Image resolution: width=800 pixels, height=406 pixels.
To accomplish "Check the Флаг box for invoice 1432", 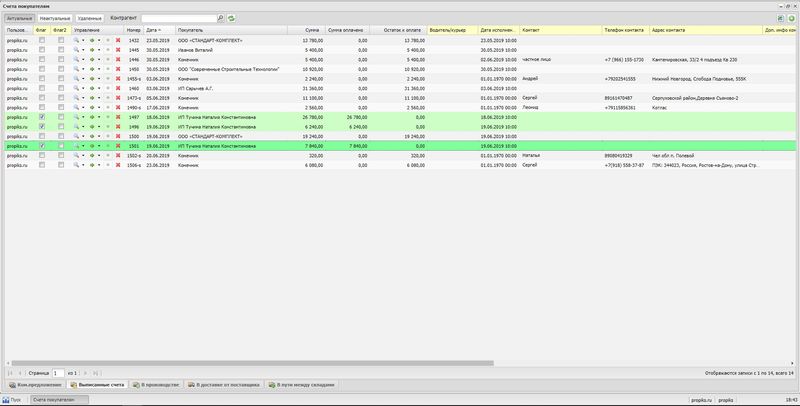I will 42,40.
